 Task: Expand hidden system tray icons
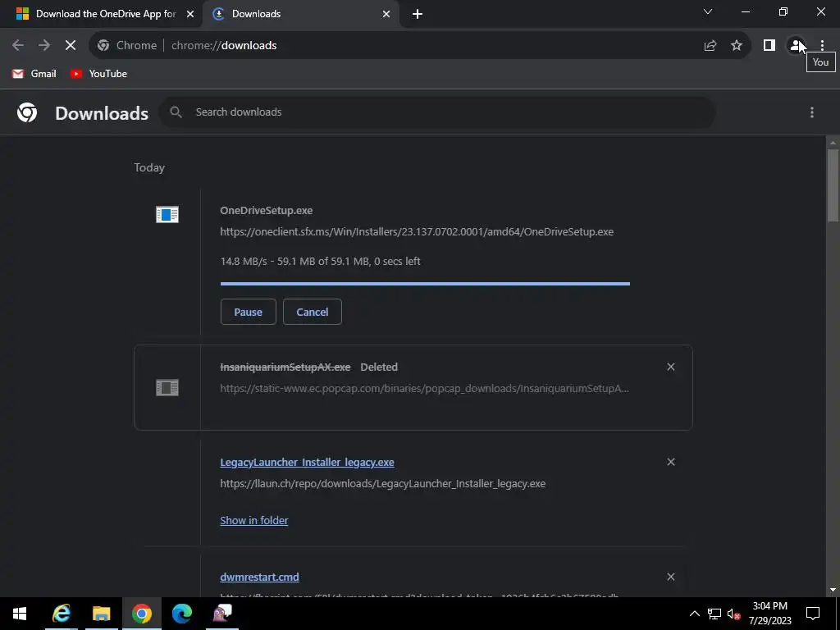point(694,614)
